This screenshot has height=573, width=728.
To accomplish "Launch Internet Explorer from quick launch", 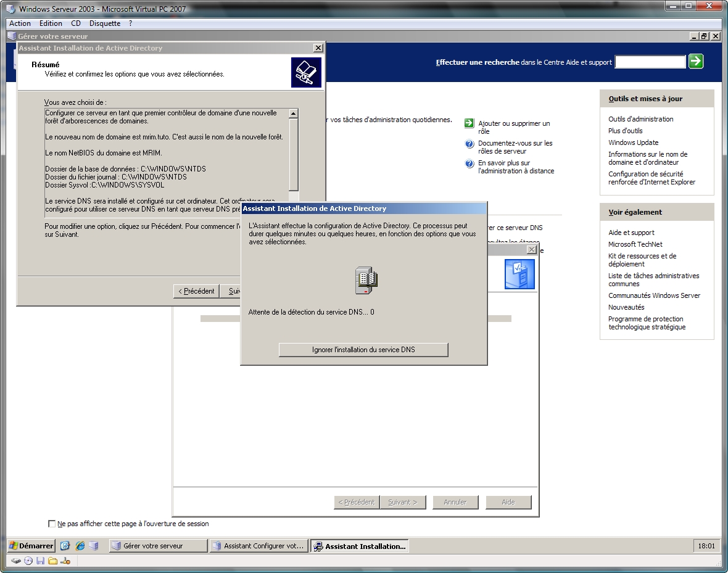I will [80, 546].
